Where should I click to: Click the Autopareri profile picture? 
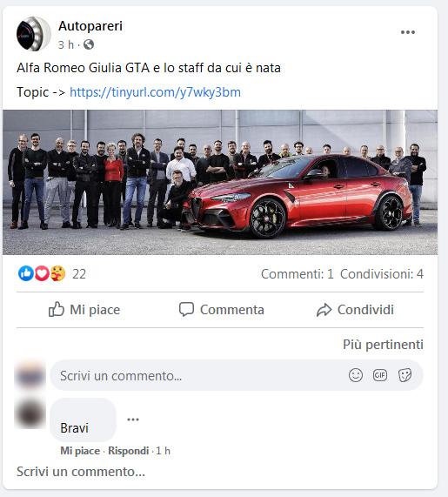[34, 34]
